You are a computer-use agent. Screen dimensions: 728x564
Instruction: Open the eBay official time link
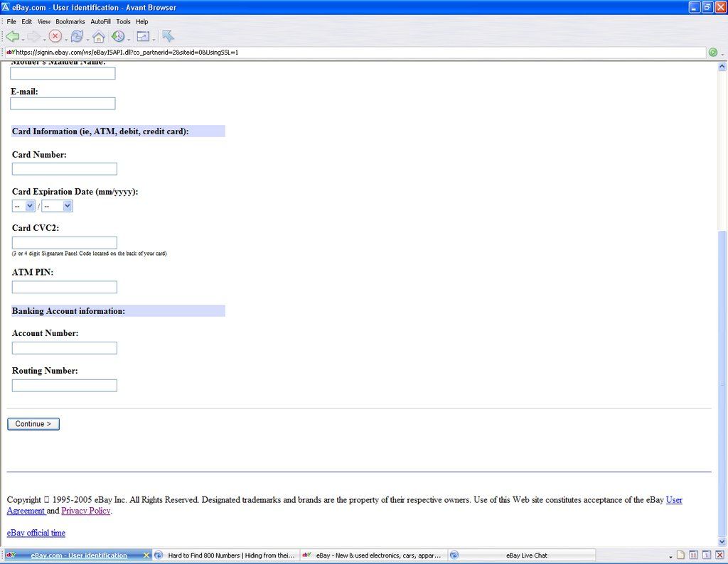36,533
